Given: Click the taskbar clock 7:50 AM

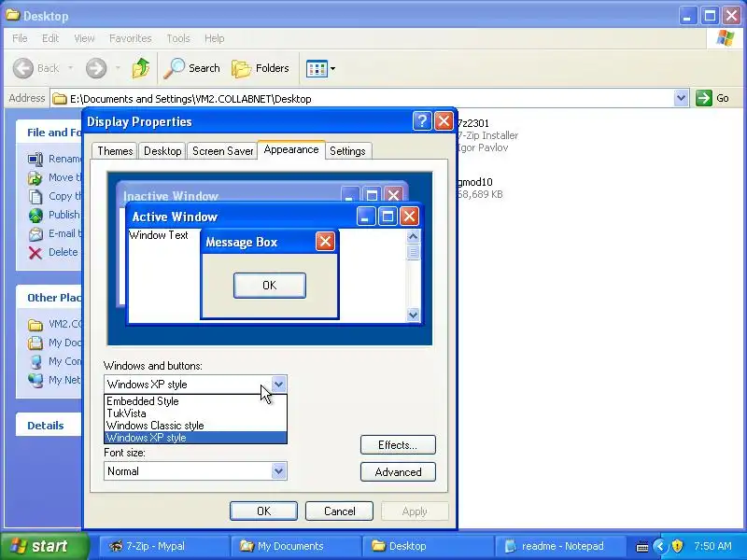Looking at the screenshot, I should [712, 546].
